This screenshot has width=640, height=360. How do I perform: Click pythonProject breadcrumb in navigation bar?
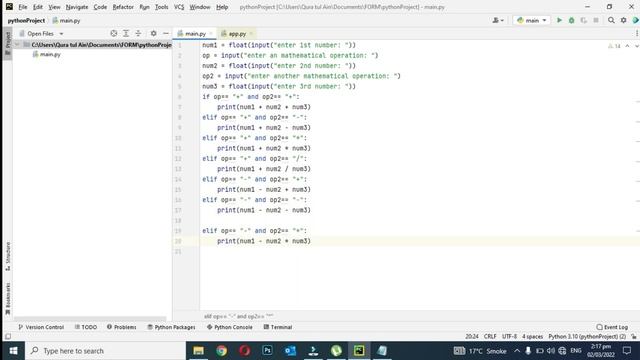[26, 20]
